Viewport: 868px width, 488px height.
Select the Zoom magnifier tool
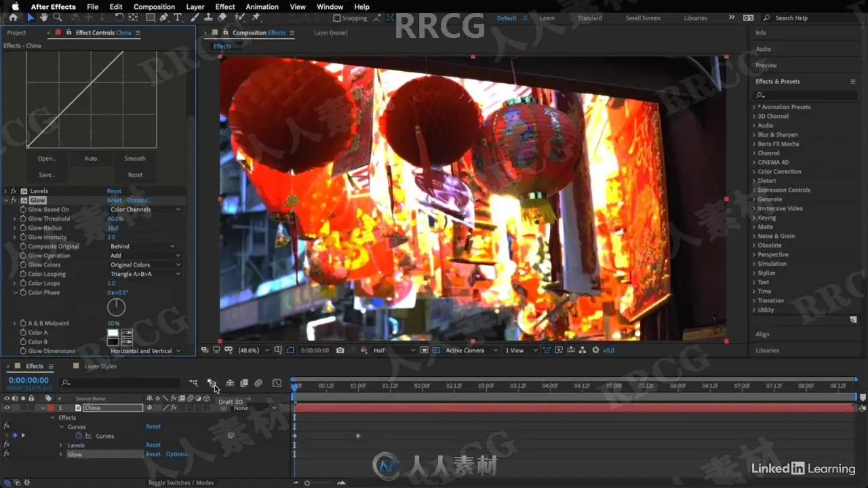58,18
